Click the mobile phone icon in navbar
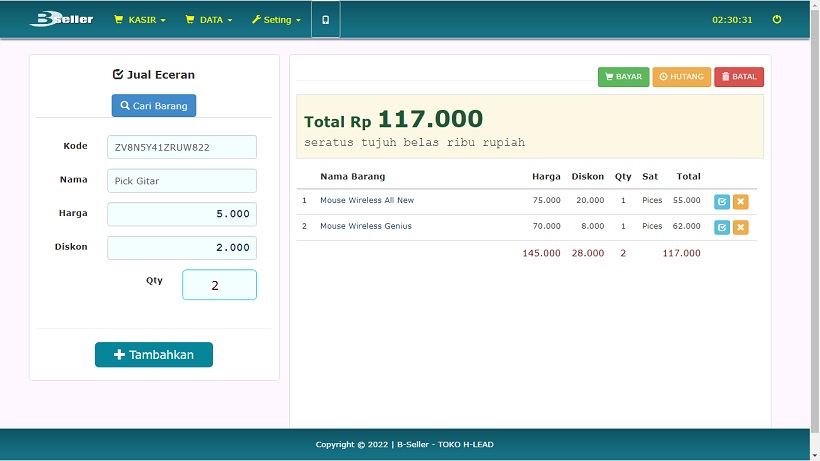 (x=325, y=20)
